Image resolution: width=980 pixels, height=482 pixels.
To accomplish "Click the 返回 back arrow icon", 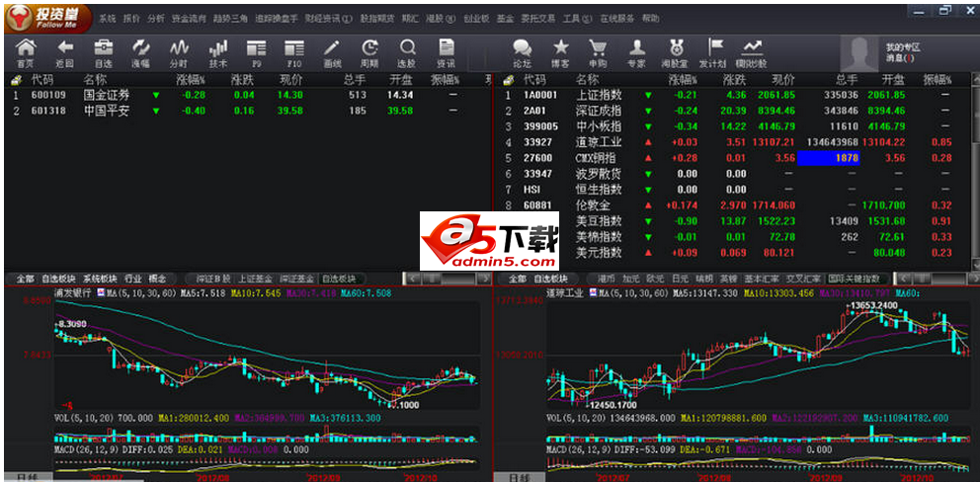I will pos(65,51).
